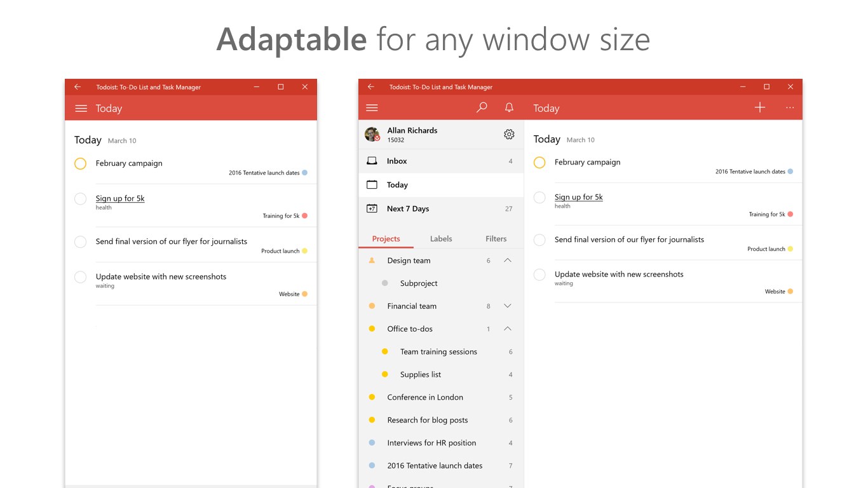868x488 pixels.
Task: Open Sign up for 5k link in left window
Action: [120, 198]
